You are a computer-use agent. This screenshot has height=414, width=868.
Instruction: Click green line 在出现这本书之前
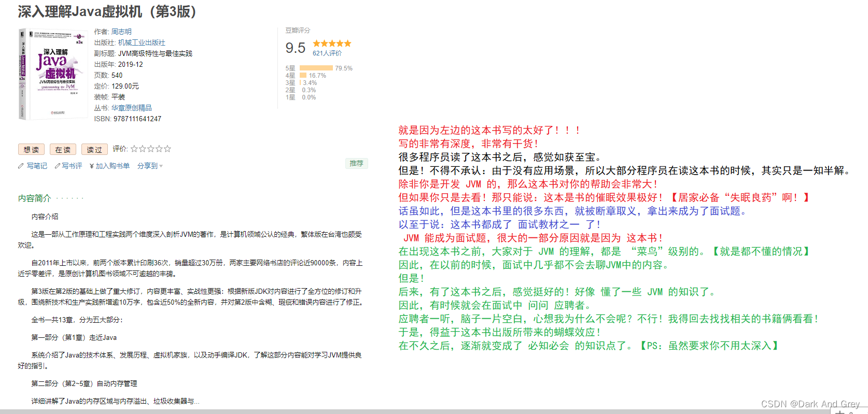[604, 251]
